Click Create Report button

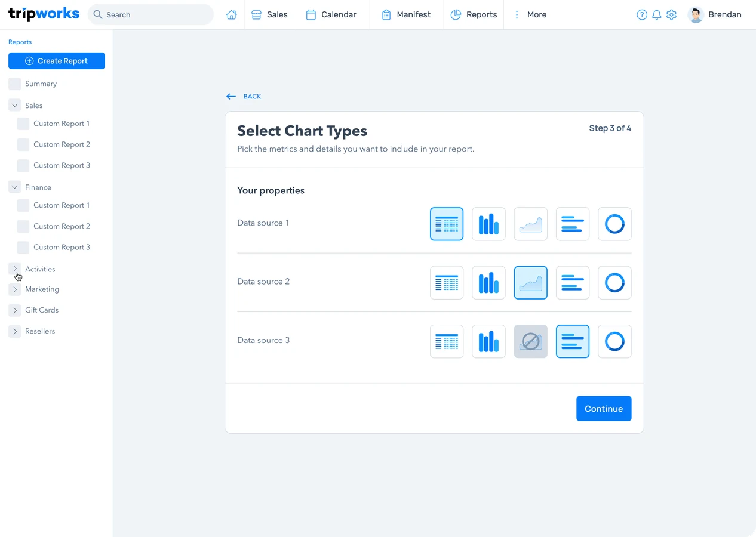tap(57, 61)
